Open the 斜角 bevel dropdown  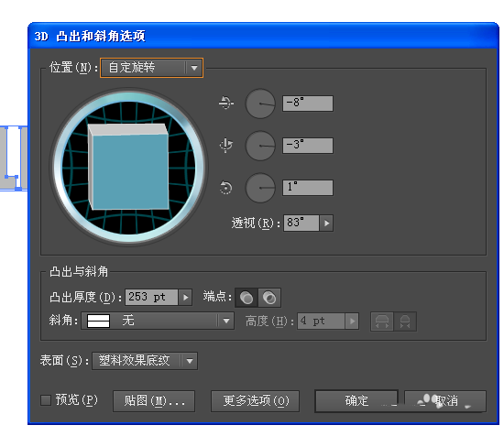(158, 321)
